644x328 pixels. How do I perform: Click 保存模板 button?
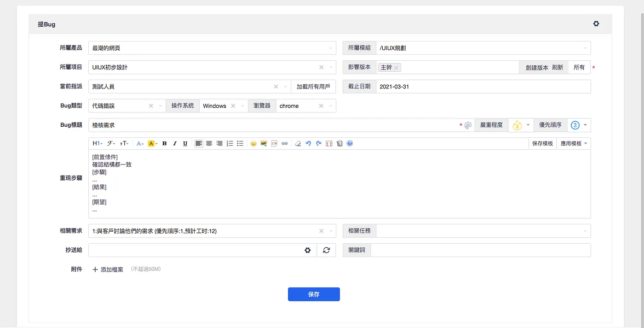point(542,144)
